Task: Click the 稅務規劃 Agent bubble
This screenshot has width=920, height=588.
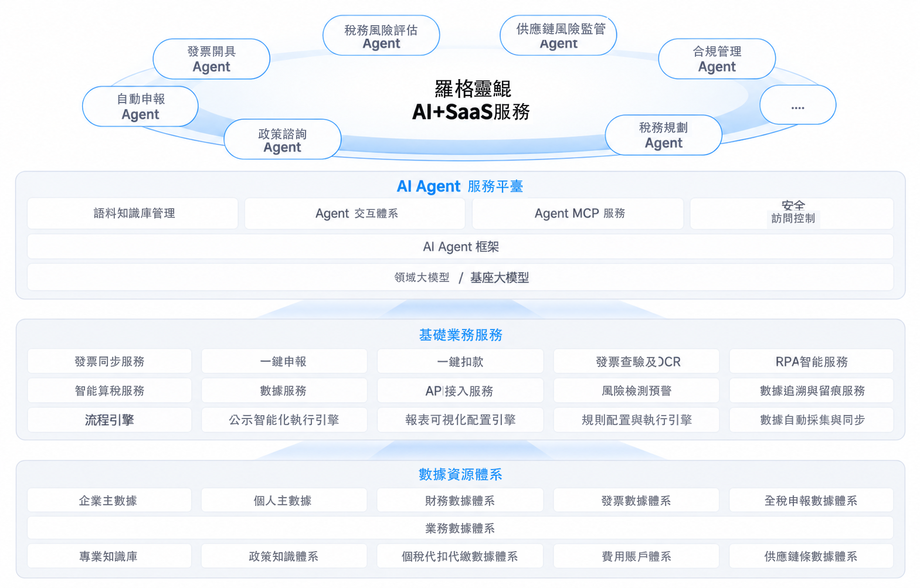Action: (663, 135)
